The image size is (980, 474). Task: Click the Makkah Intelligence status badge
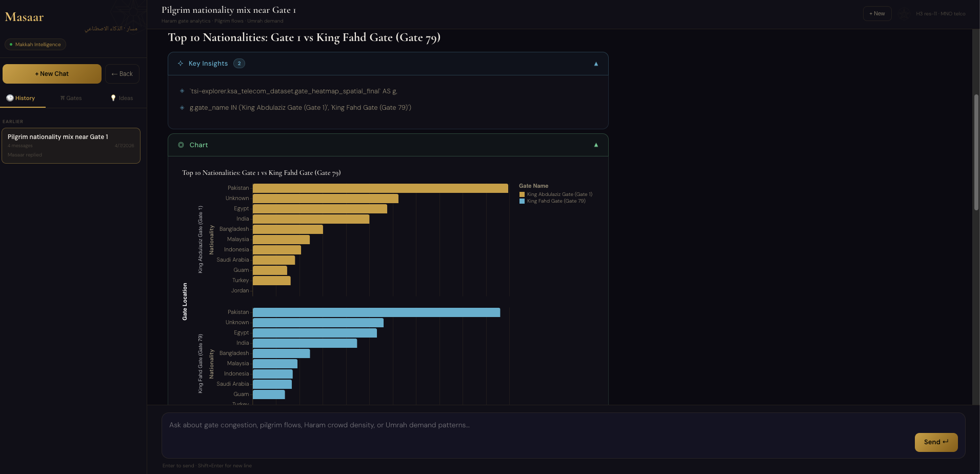(x=35, y=45)
